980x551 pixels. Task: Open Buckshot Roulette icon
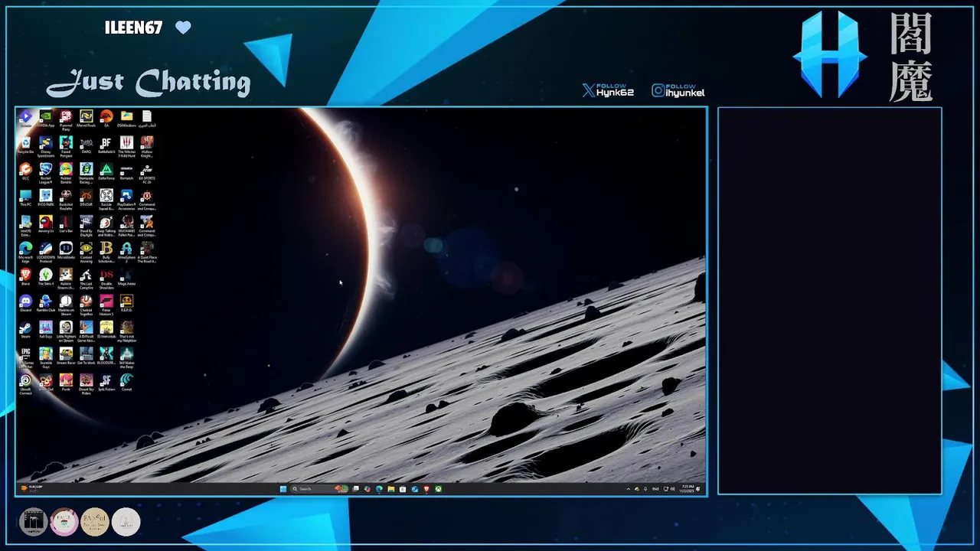tap(66, 201)
